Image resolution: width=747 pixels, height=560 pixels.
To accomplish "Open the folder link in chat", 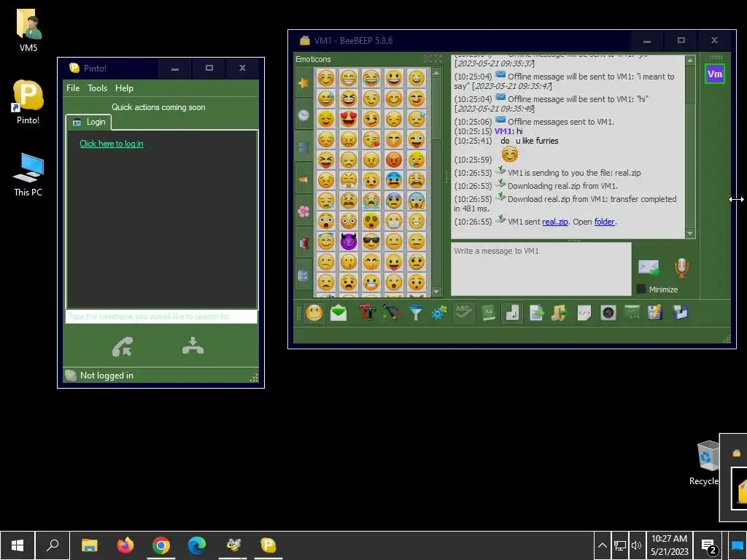I will tap(605, 222).
